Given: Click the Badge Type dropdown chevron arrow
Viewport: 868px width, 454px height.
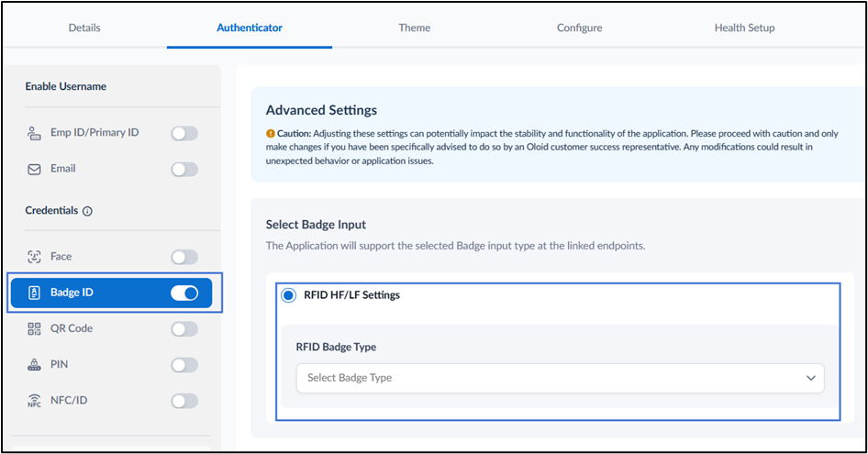Looking at the screenshot, I should point(811,378).
